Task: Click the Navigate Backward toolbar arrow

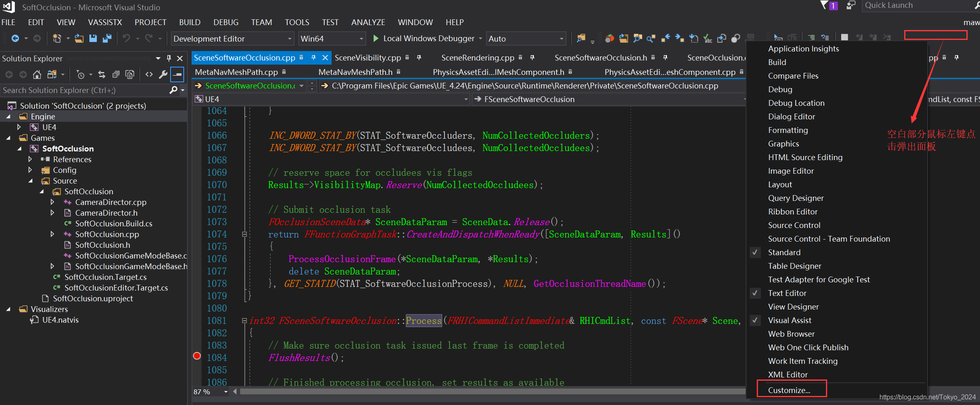Action: coord(15,38)
